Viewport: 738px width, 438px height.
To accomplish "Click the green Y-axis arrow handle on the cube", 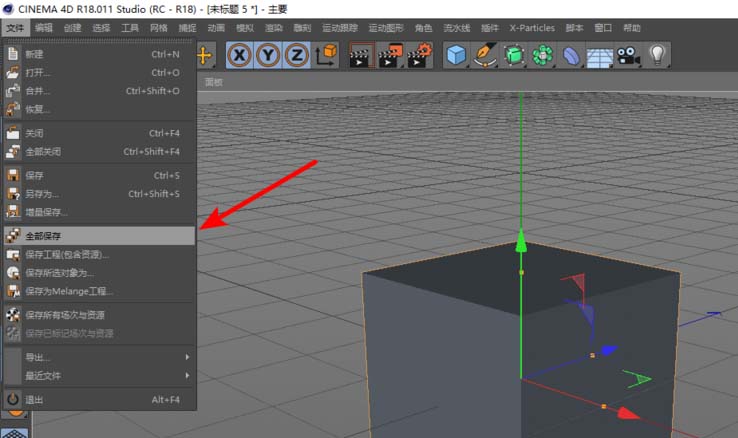I will coord(520,241).
